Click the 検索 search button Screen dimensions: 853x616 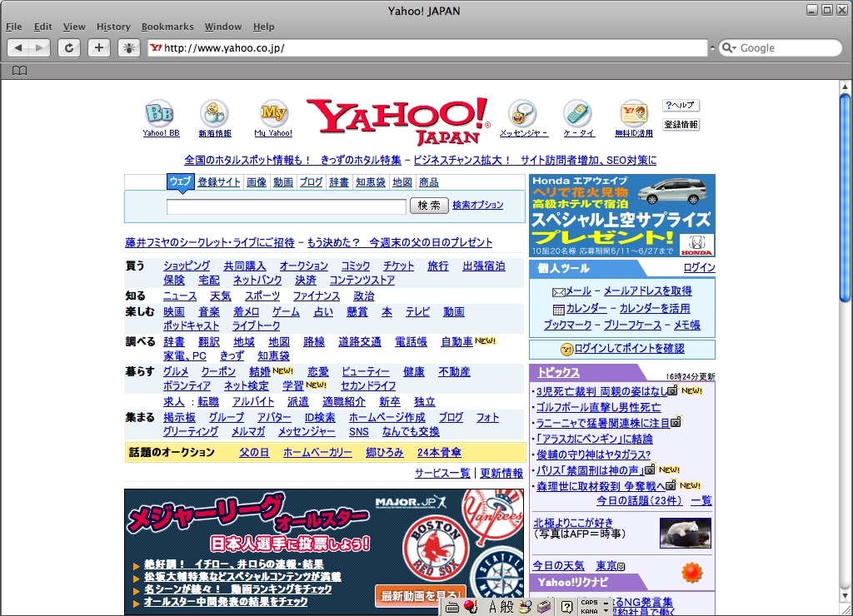click(x=429, y=206)
